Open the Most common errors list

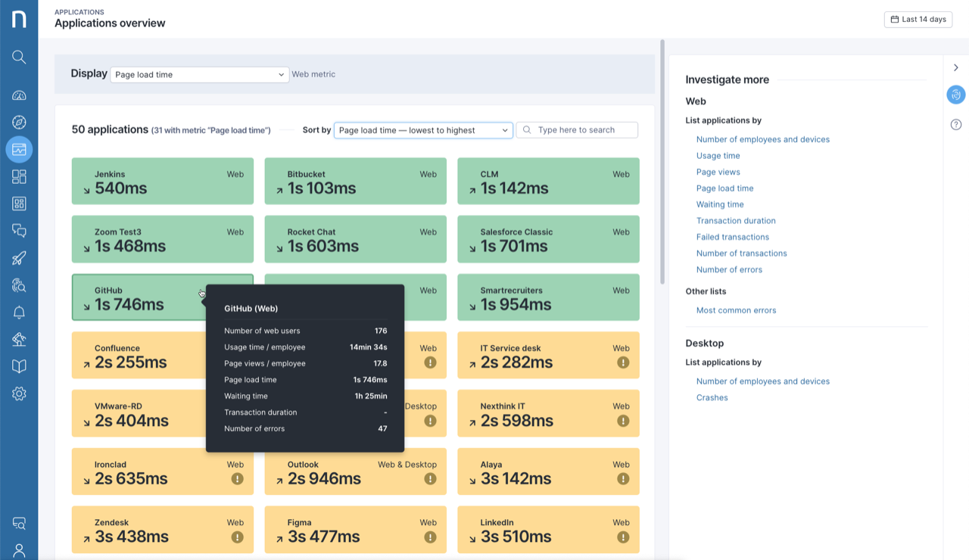735,310
